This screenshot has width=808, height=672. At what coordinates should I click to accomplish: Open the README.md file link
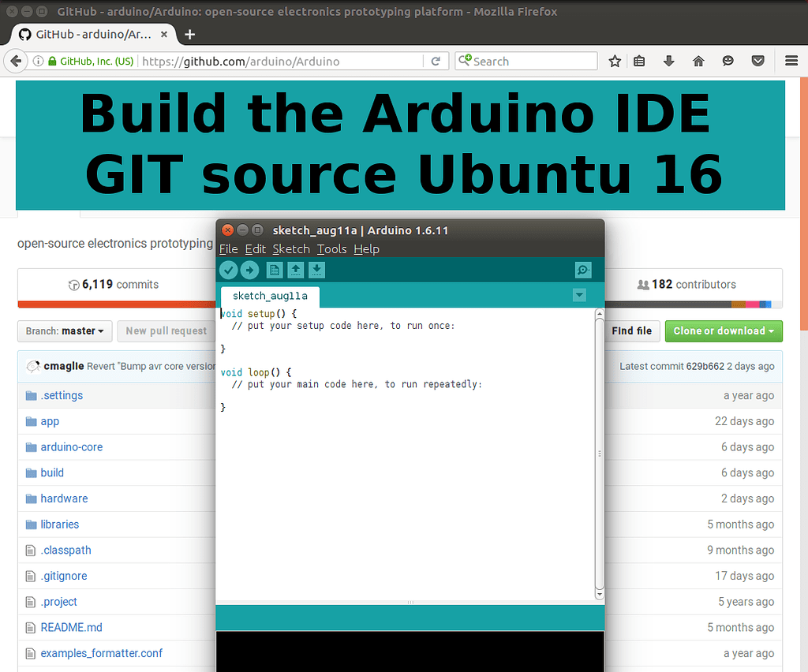[71, 627]
